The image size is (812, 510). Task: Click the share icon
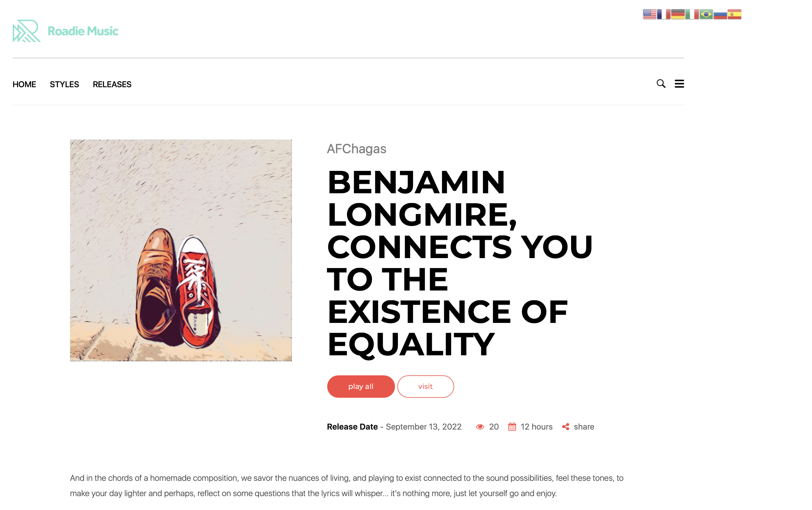(x=565, y=427)
